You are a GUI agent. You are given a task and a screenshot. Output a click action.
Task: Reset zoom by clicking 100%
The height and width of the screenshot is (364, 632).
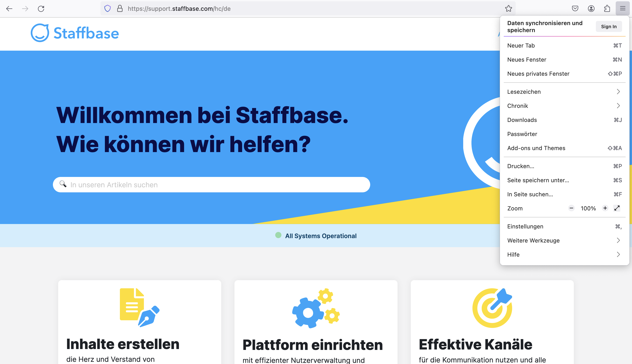(x=588, y=208)
